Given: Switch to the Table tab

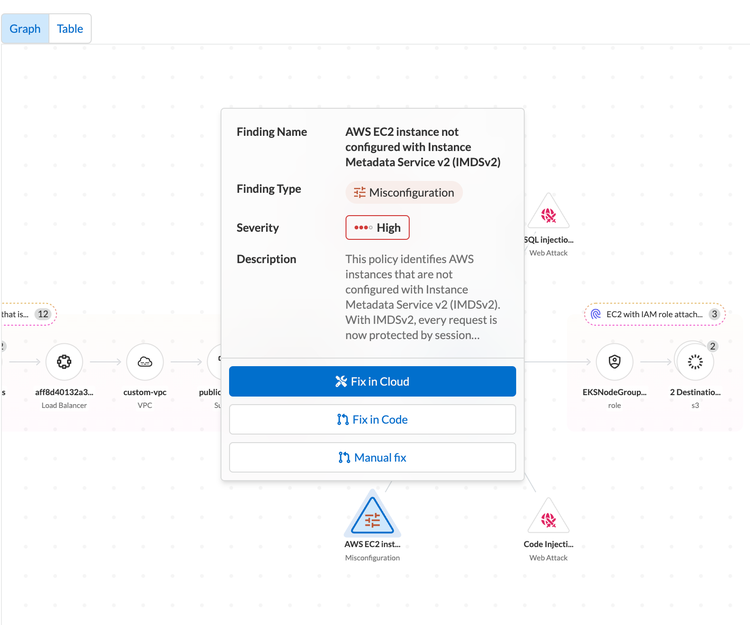Looking at the screenshot, I should click(70, 29).
